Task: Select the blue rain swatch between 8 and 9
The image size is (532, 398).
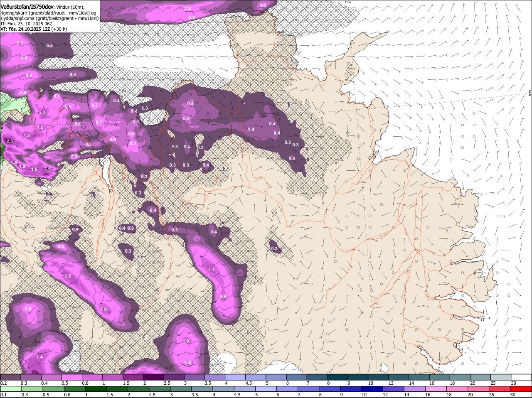Action: click(330, 389)
